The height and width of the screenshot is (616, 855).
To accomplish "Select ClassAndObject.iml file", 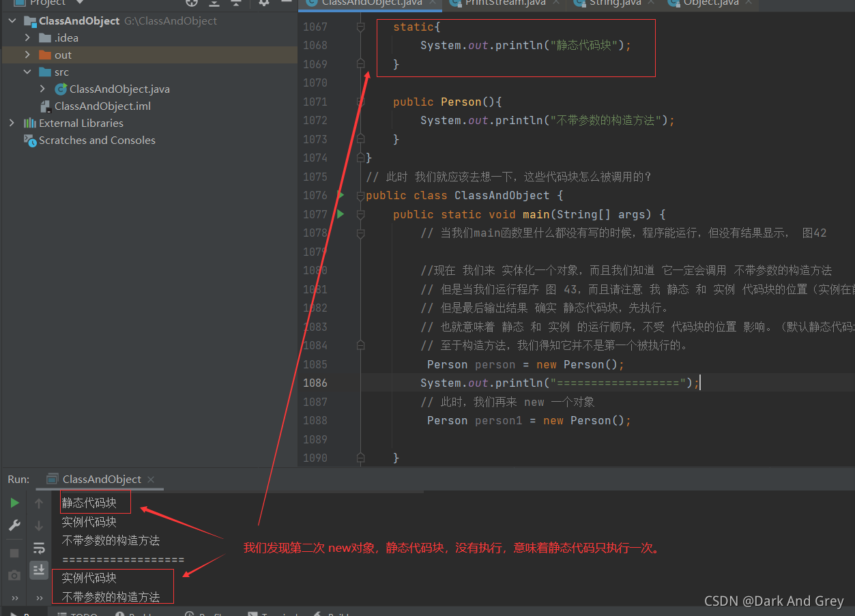I will click(102, 106).
